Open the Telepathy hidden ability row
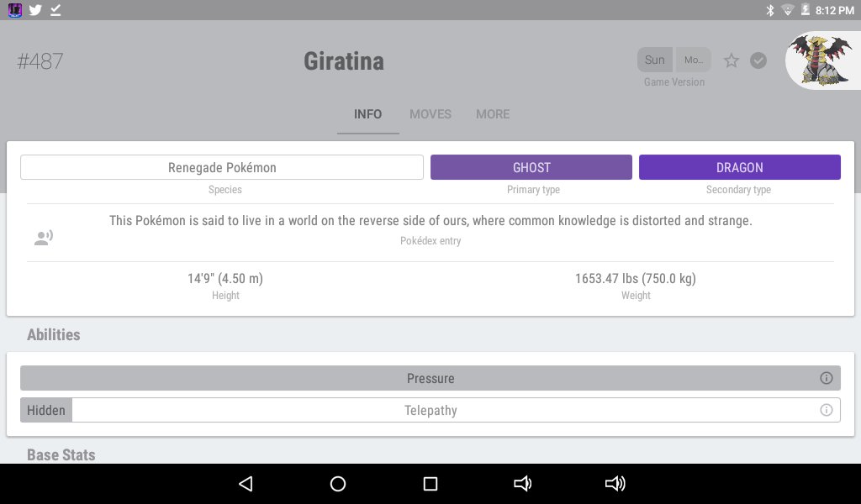 430,410
